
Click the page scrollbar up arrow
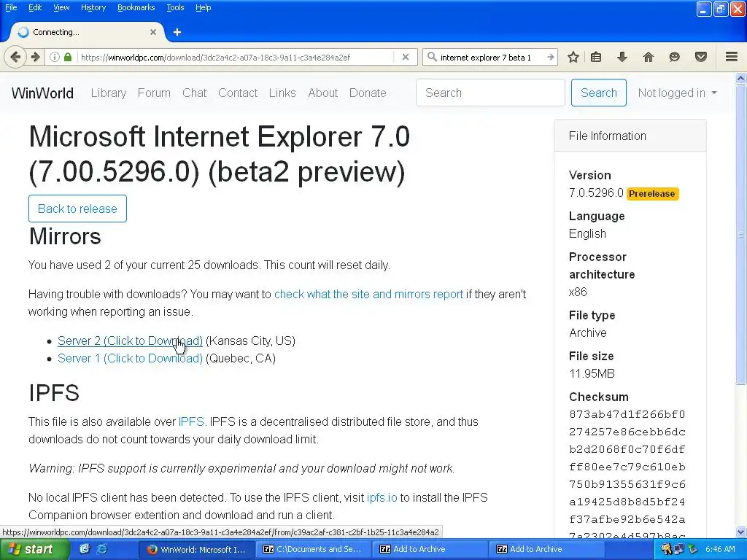pos(741,78)
